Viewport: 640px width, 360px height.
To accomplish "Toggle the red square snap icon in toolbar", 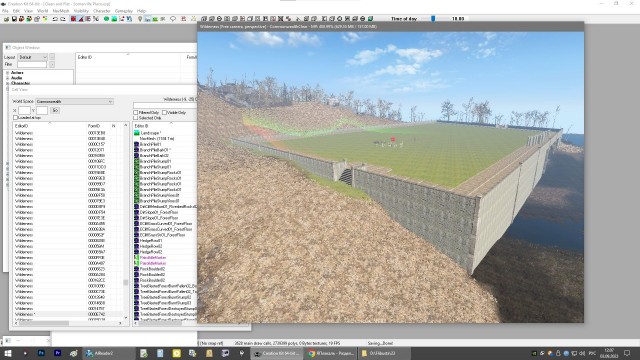I will pos(73,19).
